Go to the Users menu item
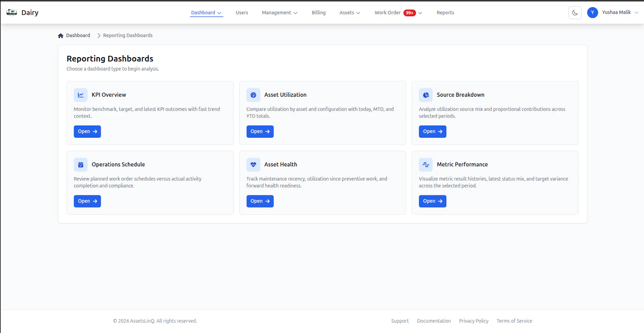Image resolution: width=644 pixels, height=333 pixels. pos(242,13)
